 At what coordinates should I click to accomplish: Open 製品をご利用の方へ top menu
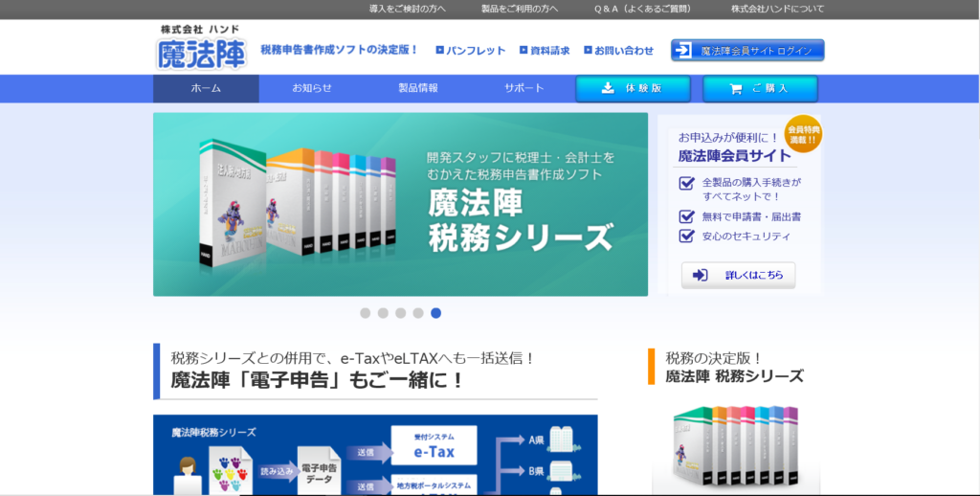pos(520,10)
